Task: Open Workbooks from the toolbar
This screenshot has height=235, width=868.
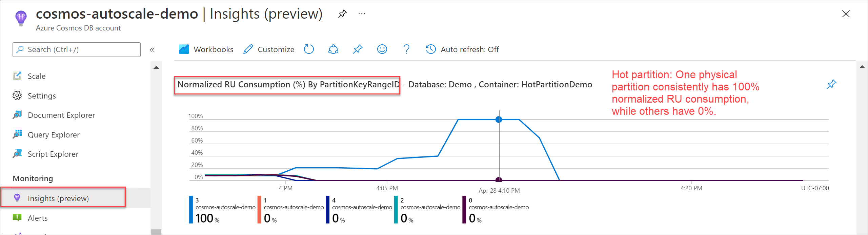Action: click(x=206, y=49)
